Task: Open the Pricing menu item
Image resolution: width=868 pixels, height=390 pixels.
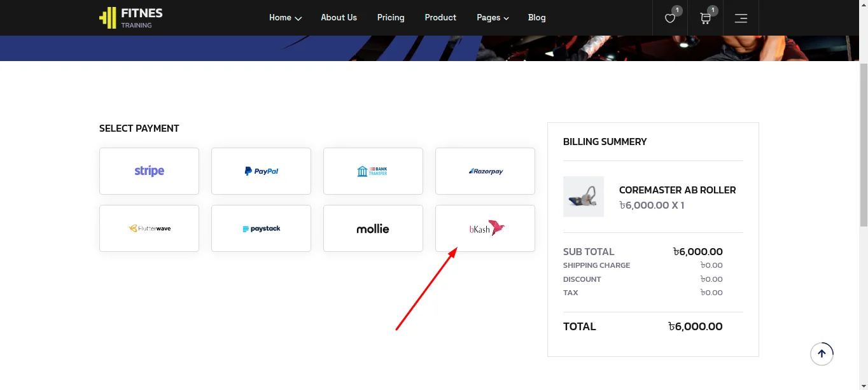Action: coord(391,18)
